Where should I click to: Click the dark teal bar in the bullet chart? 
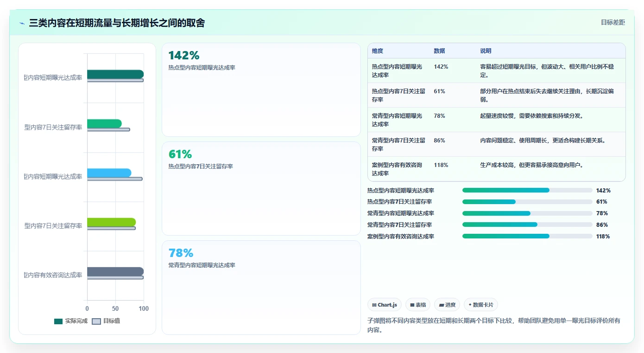(x=115, y=74)
